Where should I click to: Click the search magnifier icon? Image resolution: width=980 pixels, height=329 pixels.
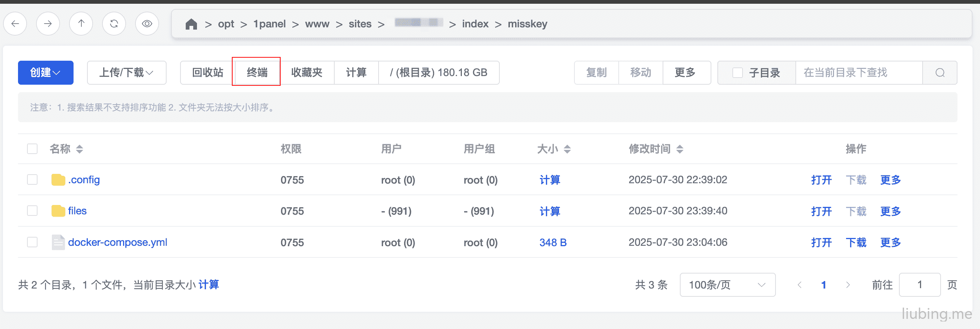coord(940,73)
